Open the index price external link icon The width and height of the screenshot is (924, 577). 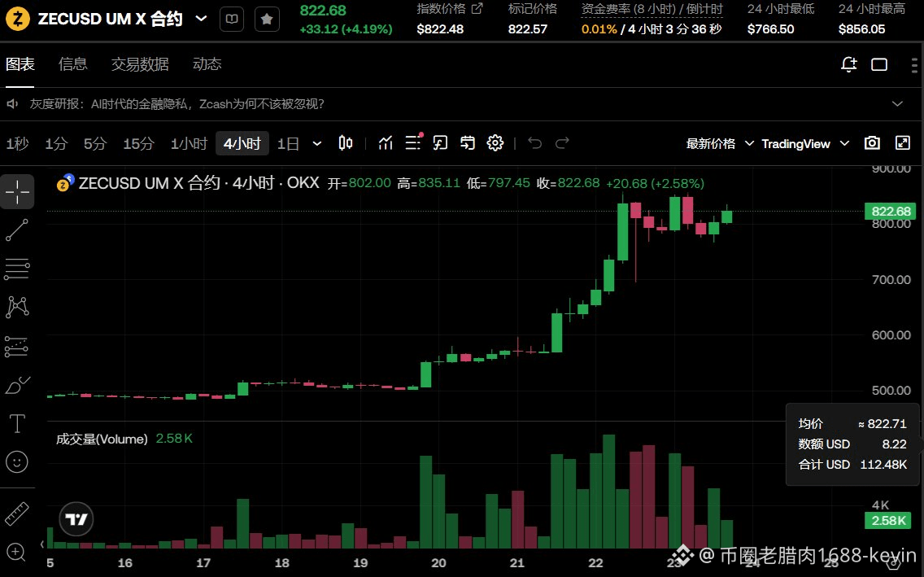point(477,8)
